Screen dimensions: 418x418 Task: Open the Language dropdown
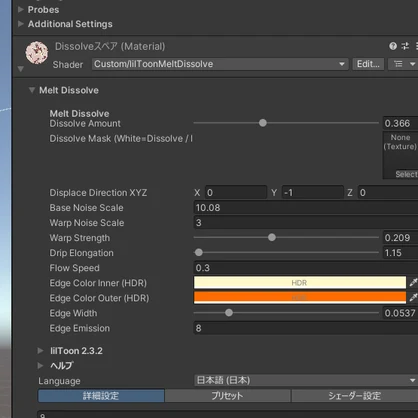306,380
